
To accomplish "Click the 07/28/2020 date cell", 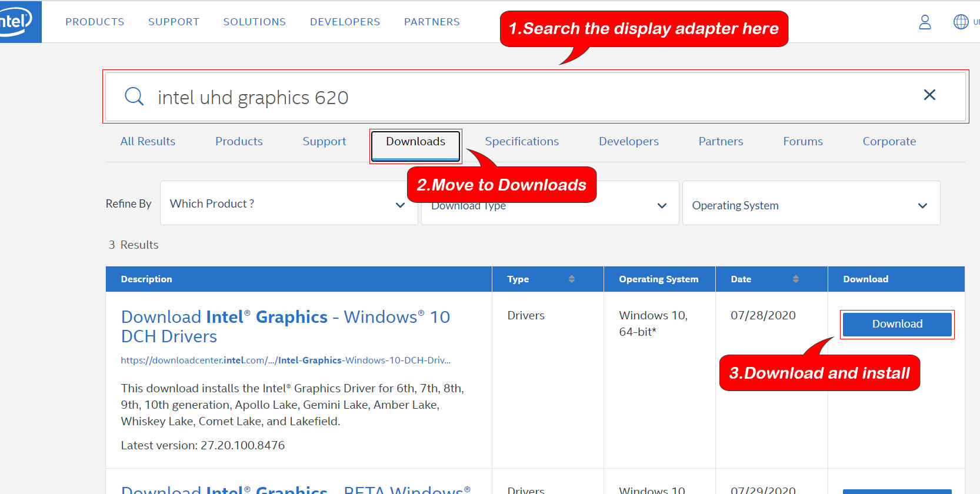I will pyautogui.click(x=763, y=315).
